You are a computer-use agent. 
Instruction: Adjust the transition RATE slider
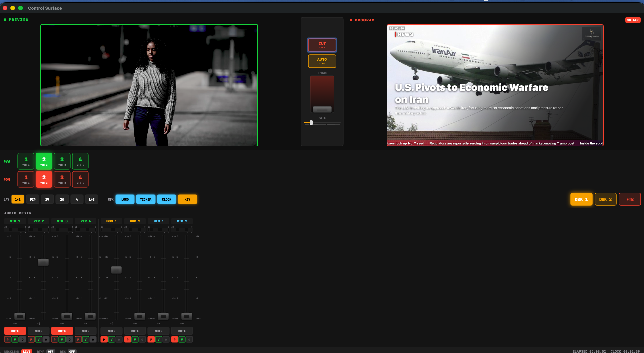coord(322,123)
